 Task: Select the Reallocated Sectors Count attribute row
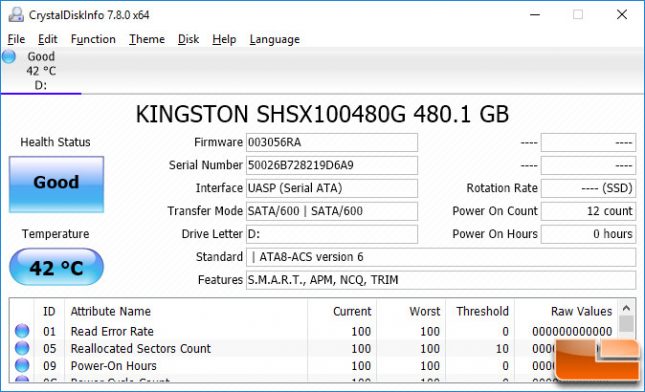[x=313, y=348]
